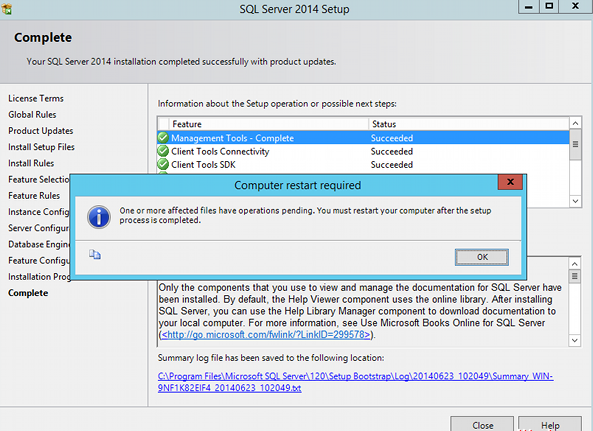Select the Client Tools Connectivity row
Image resolution: width=593 pixels, height=431 pixels.
coord(363,151)
